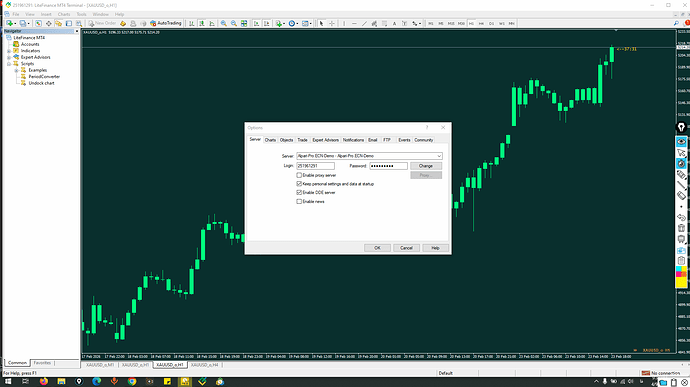Click the New Order button
Image resolution: width=690 pixels, height=387 pixels.
click(102, 23)
